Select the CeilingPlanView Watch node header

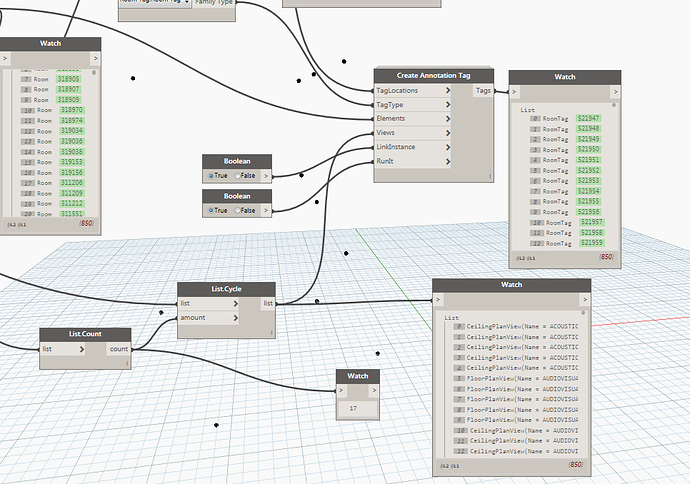511,285
